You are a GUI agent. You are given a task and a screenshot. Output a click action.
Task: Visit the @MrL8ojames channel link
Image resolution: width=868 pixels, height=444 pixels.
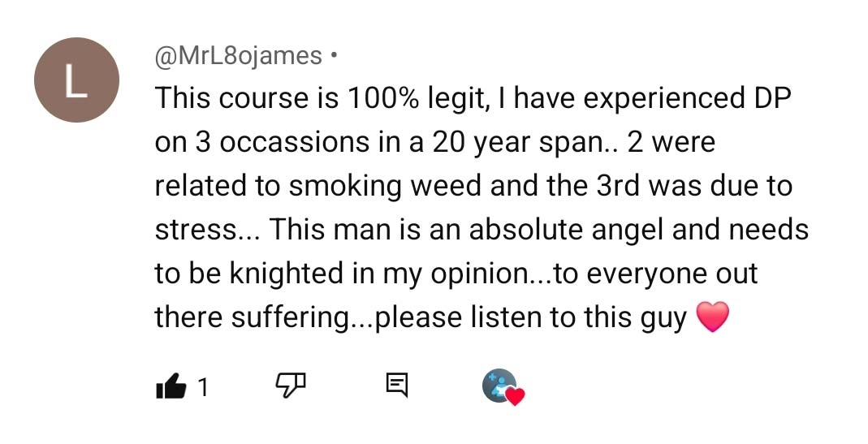238,56
